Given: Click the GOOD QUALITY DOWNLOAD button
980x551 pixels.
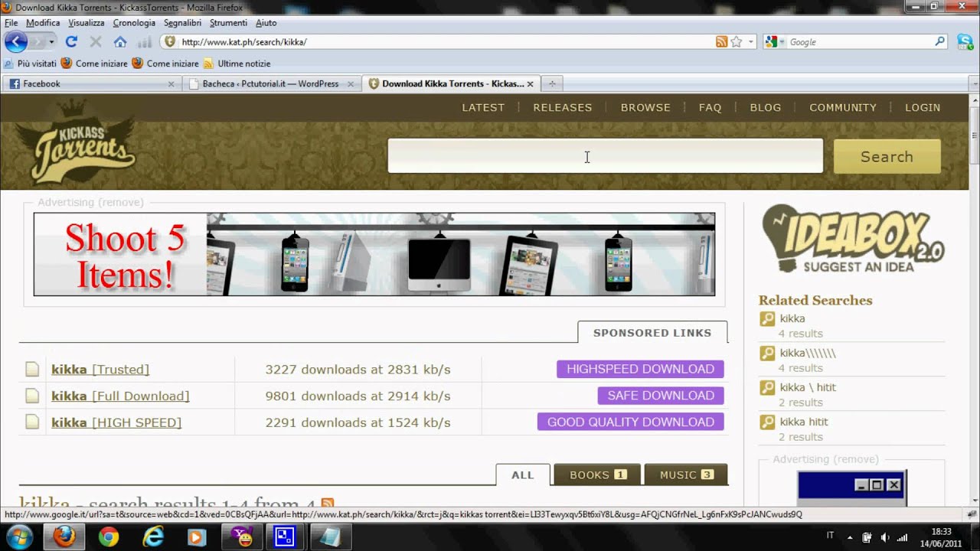Looking at the screenshot, I should click(x=630, y=422).
